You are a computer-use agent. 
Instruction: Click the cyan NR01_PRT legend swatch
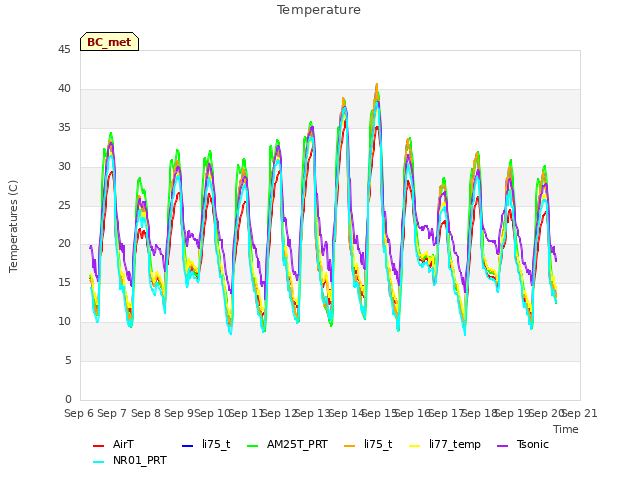[x=98, y=462]
